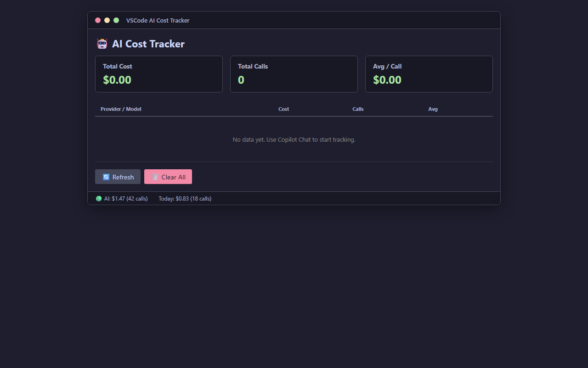Screen dimensions: 588x368
Task: Click the 'AI Cost Tracker' heading text
Action: pyautogui.click(x=148, y=44)
